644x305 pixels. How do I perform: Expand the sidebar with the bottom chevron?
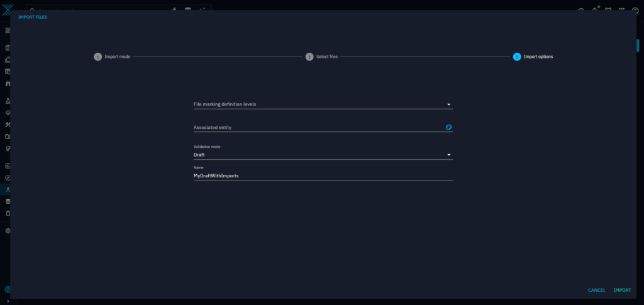pyautogui.click(x=8, y=301)
